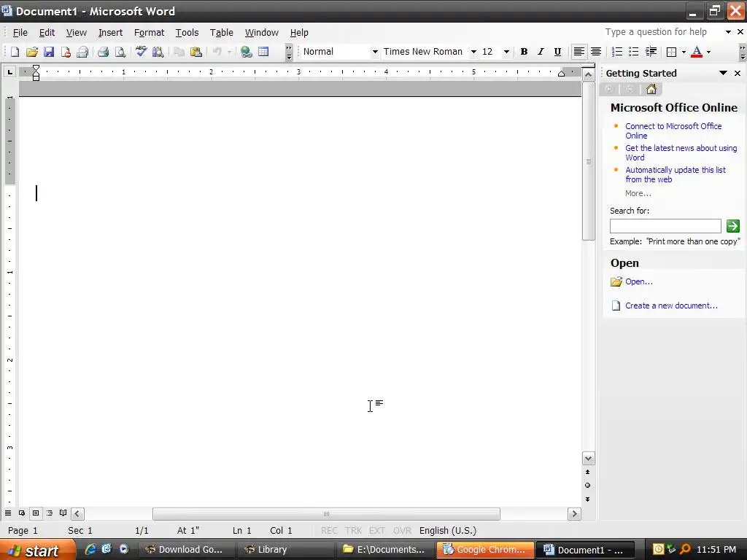Screen dimensions: 747x560
Task: Center the text with the Center icon
Action: pos(596,52)
